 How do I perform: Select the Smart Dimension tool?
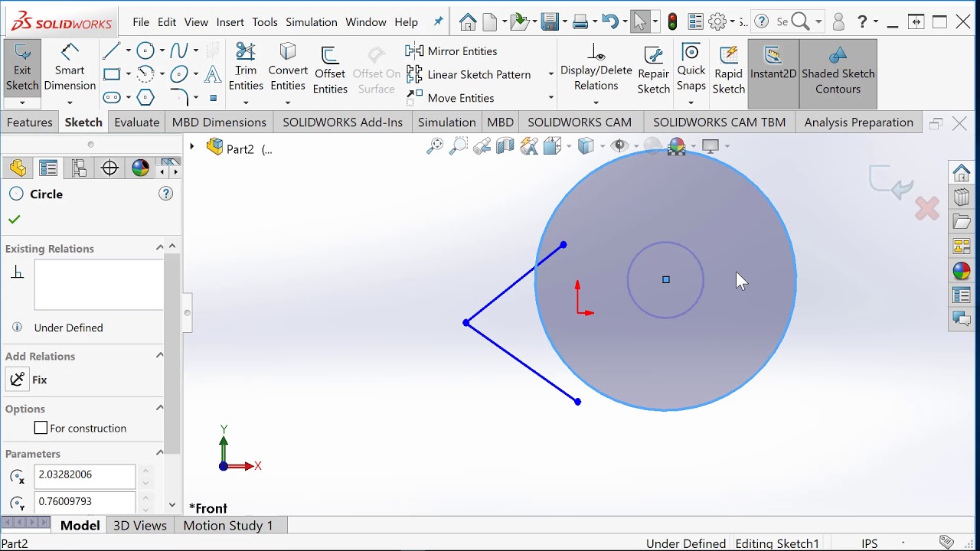[x=70, y=69]
